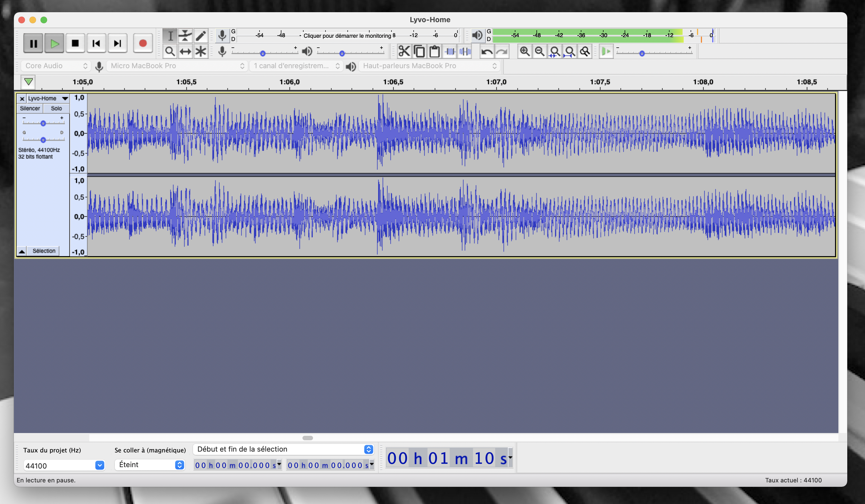
Task: Skip to end of the project
Action: (x=117, y=44)
